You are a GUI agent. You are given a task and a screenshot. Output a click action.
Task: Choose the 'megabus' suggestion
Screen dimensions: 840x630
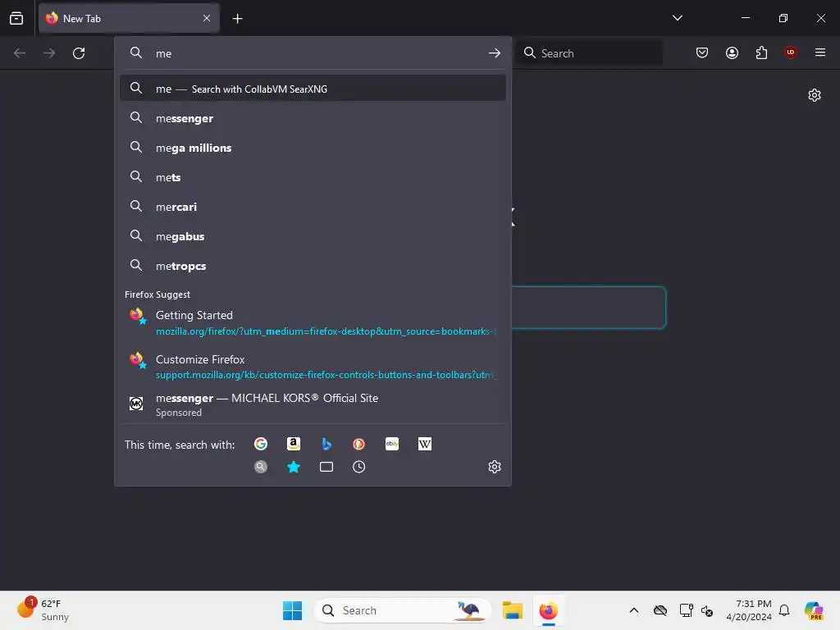click(313, 236)
